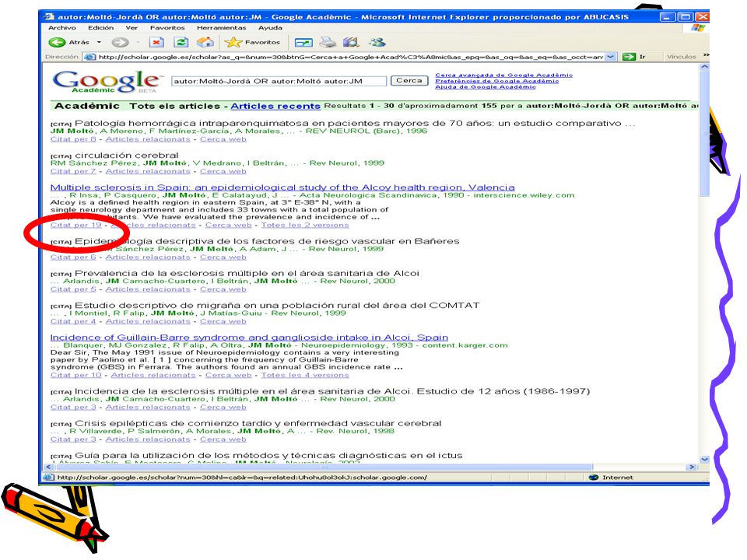
Task: Click the greyed-out Forward arrow button
Action: click(120, 42)
